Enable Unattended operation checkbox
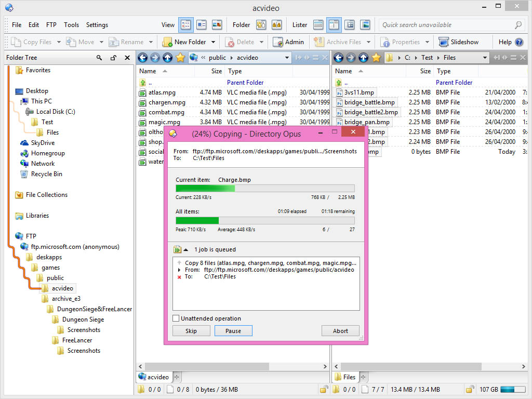Viewport: 532px width, 399px height. tap(176, 318)
